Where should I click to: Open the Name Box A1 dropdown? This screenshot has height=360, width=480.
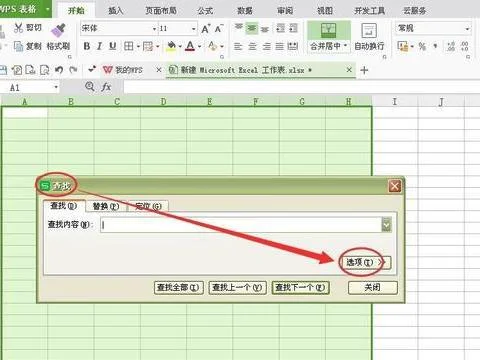click(x=56, y=87)
